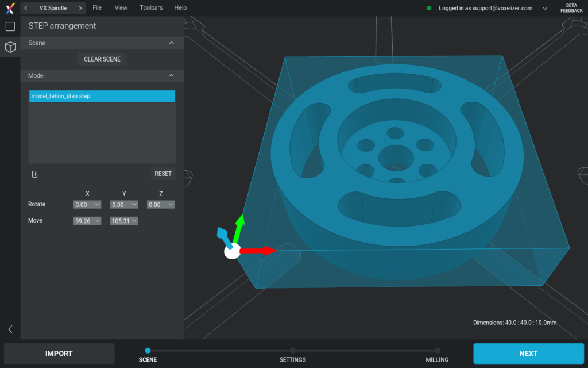Collapse the Scene section chevron
This screenshot has width=588, height=368.
click(171, 43)
